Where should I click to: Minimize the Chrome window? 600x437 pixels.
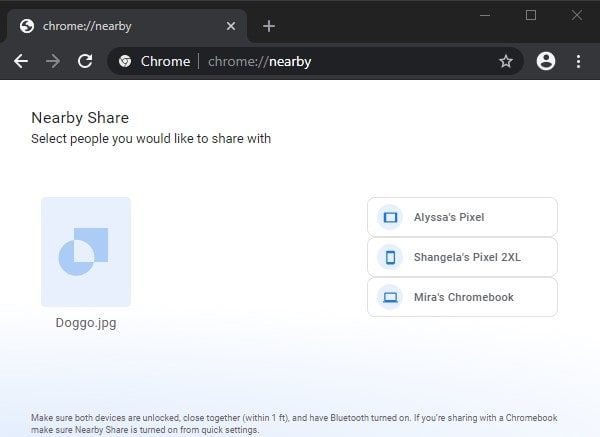point(485,15)
